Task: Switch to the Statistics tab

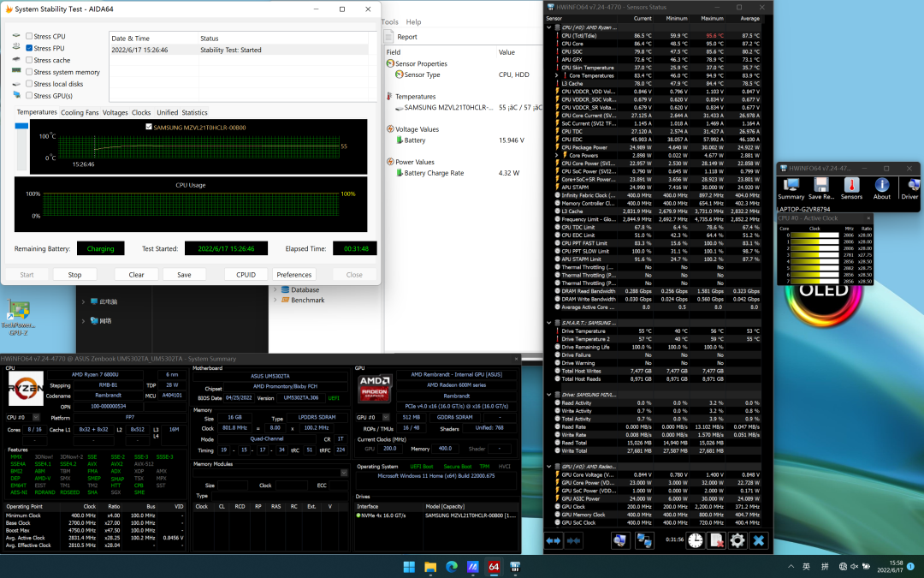Action: pyautogui.click(x=194, y=112)
